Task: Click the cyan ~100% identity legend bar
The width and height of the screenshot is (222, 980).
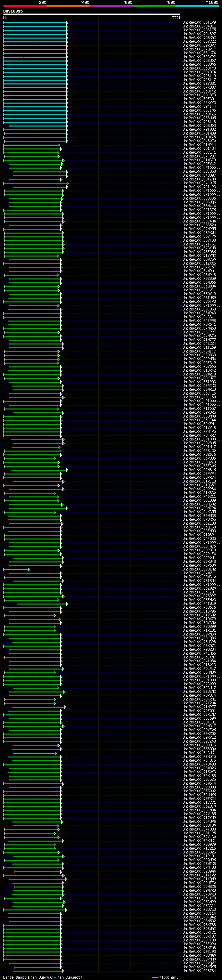Action: point(197,6)
